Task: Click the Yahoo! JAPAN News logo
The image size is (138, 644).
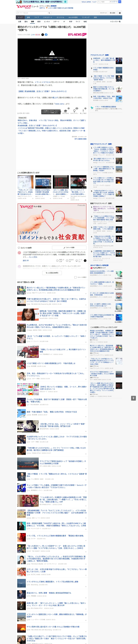Action: pos(27,7)
